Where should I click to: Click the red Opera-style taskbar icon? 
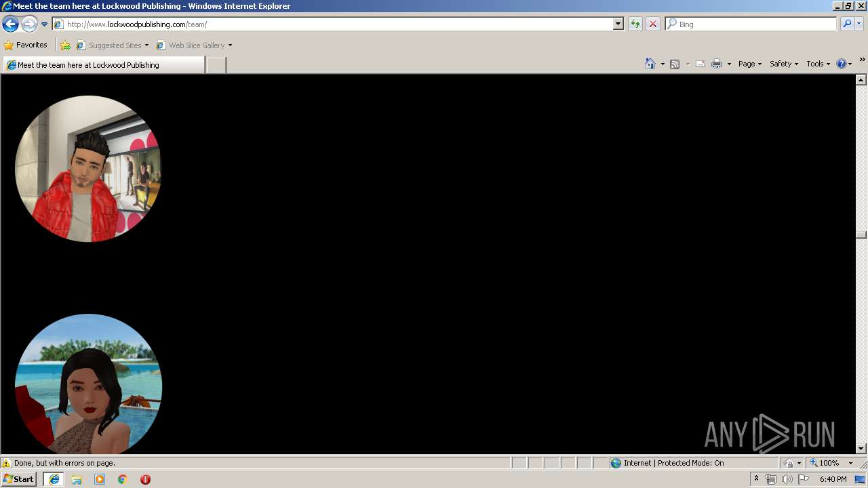[x=145, y=479]
